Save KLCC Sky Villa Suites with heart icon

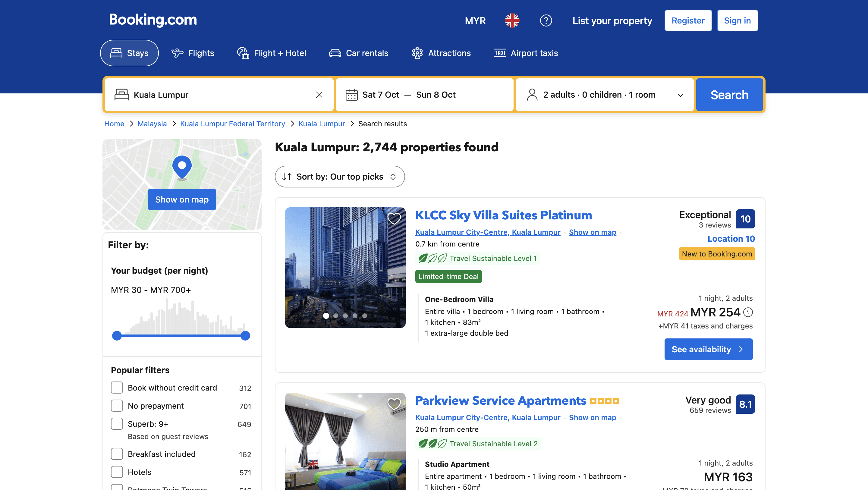[395, 218]
